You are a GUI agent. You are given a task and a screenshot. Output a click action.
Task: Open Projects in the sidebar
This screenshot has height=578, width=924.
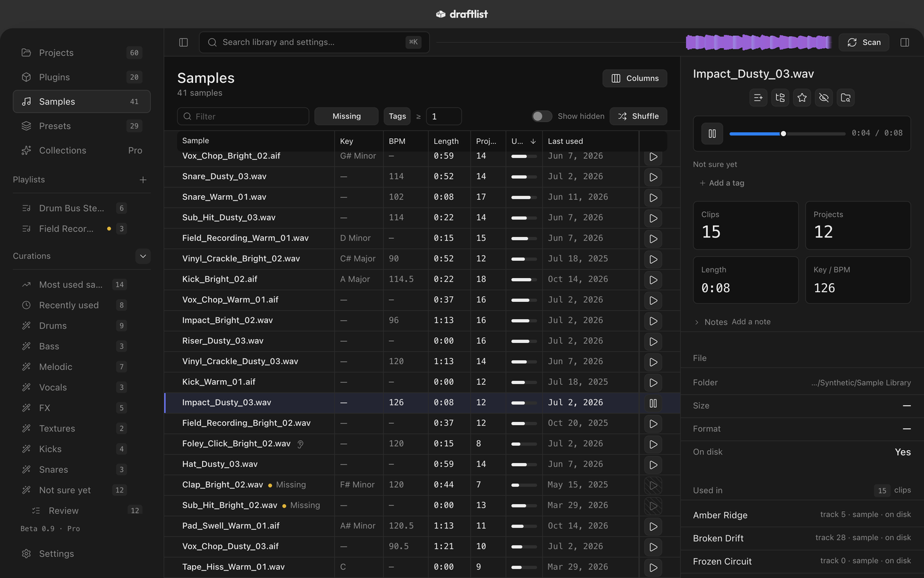click(81, 53)
